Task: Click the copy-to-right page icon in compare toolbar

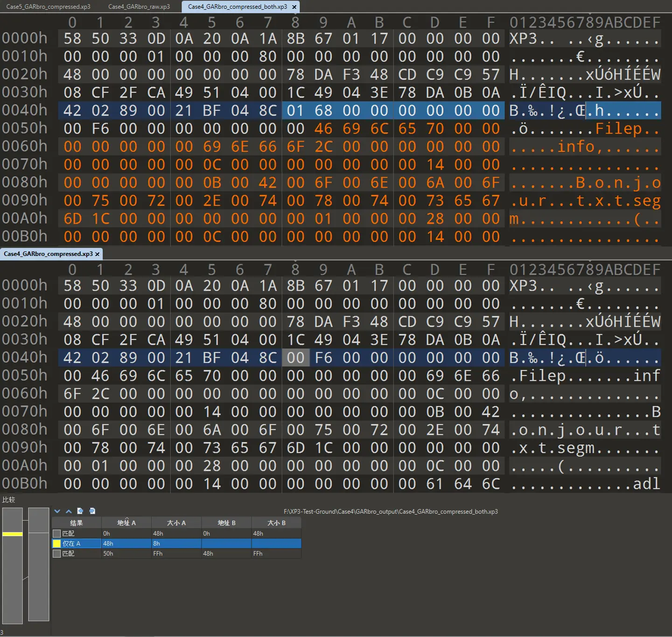Action: (92, 511)
